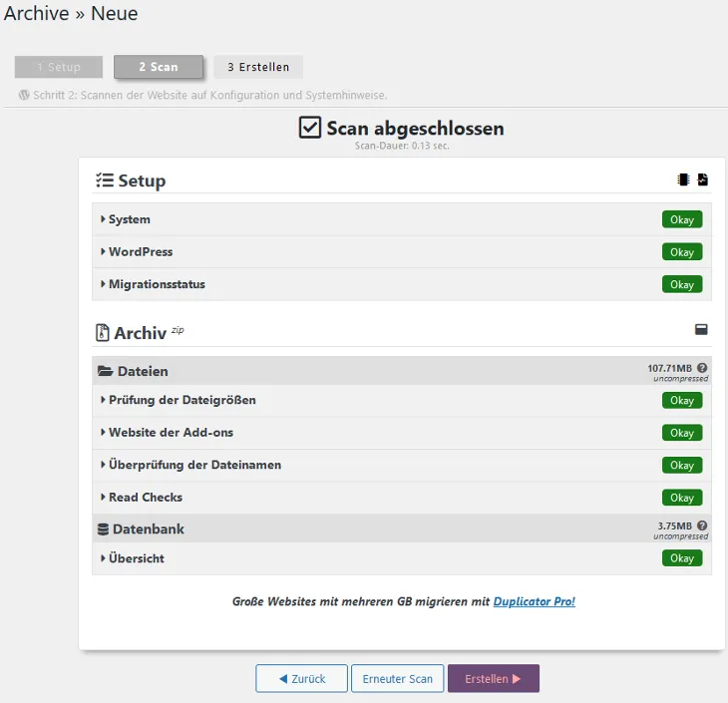This screenshot has width=728, height=703.
Task: Click the Okay badge for WordPress
Action: (x=682, y=252)
